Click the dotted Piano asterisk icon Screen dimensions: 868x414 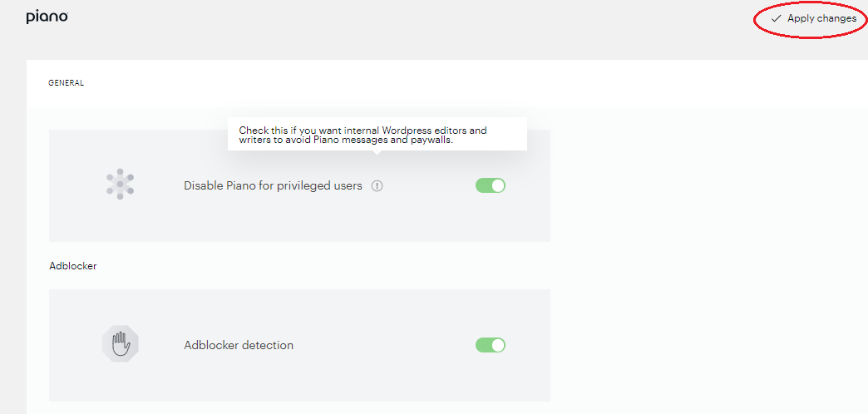pyautogui.click(x=120, y=185)
